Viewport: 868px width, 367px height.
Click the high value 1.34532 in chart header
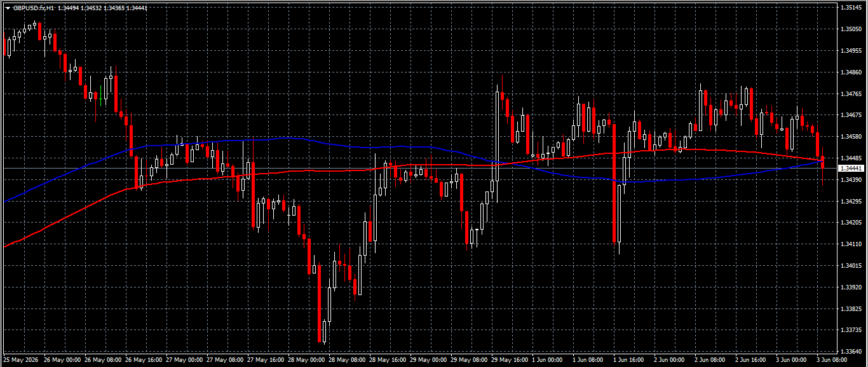click(93, 8)
